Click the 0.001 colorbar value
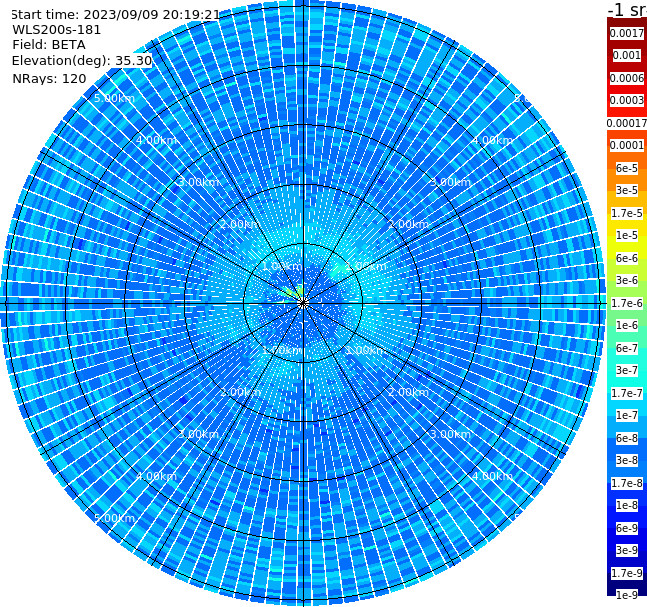Viewport: 647px width, 607px height. tap(627, 55)
